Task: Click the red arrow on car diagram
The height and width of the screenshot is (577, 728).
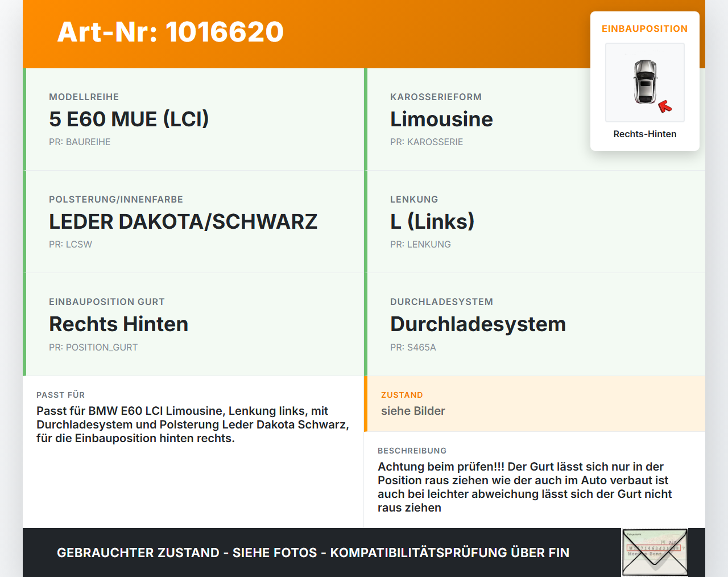Action: coord(665,106)
